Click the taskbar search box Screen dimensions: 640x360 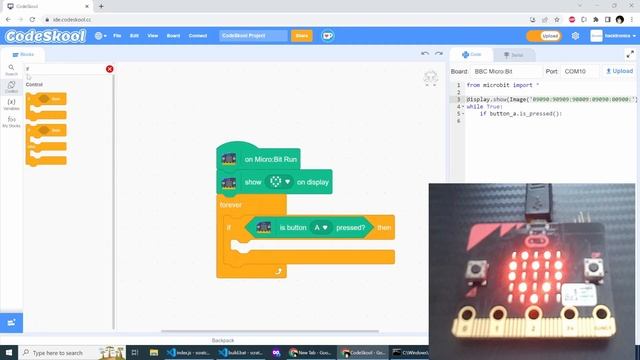72,352
